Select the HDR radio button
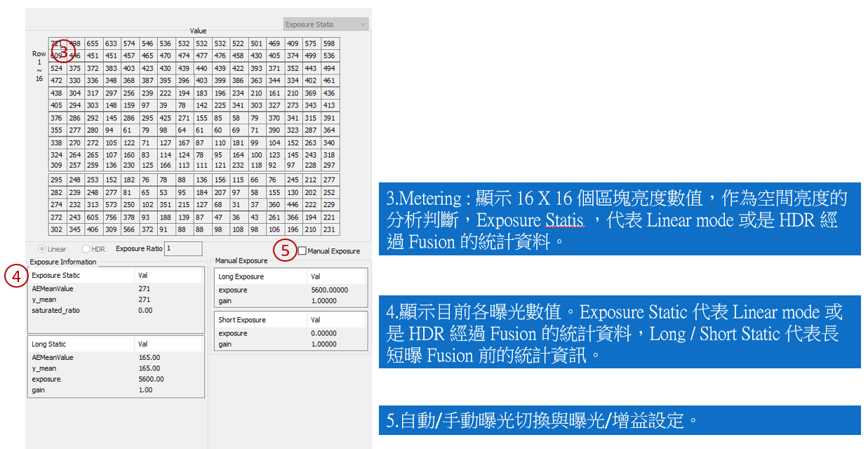 (86, 249)
